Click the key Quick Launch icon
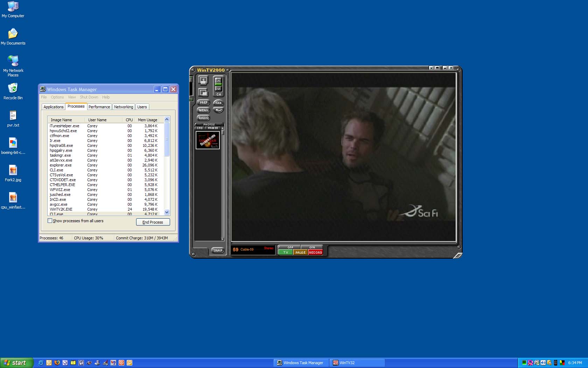This screenshot has height=368, width=588. 129,363
